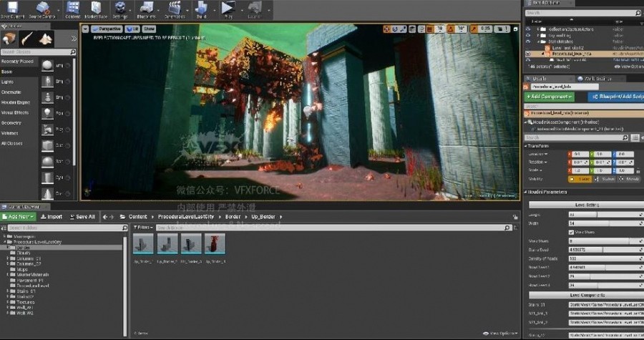Click the Save Current toolbar icon

[12, 9]
